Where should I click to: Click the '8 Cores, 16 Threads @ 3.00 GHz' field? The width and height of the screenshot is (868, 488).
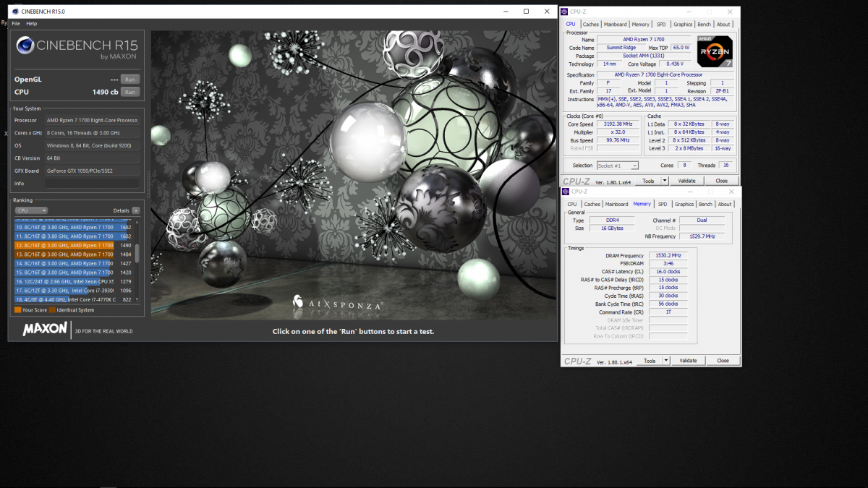[92, 133]
